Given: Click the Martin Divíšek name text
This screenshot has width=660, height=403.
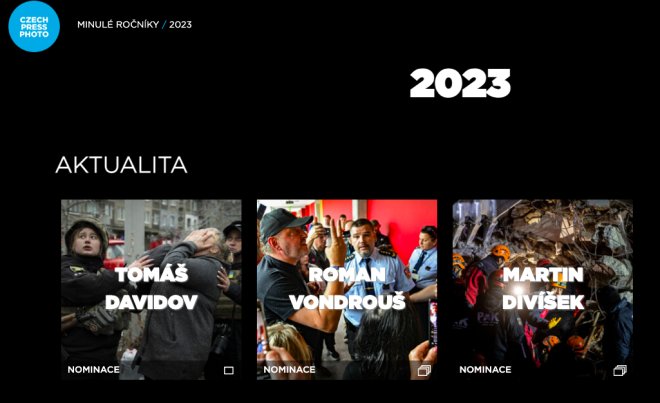Looking at the screenshot, I should [x=543, y=288].
